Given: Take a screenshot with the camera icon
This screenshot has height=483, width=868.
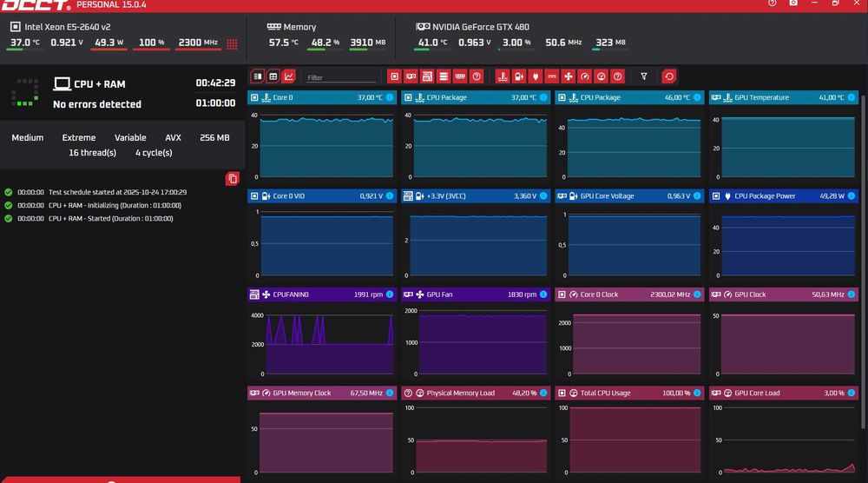Looking at the screenshot, I should (793, 3).
